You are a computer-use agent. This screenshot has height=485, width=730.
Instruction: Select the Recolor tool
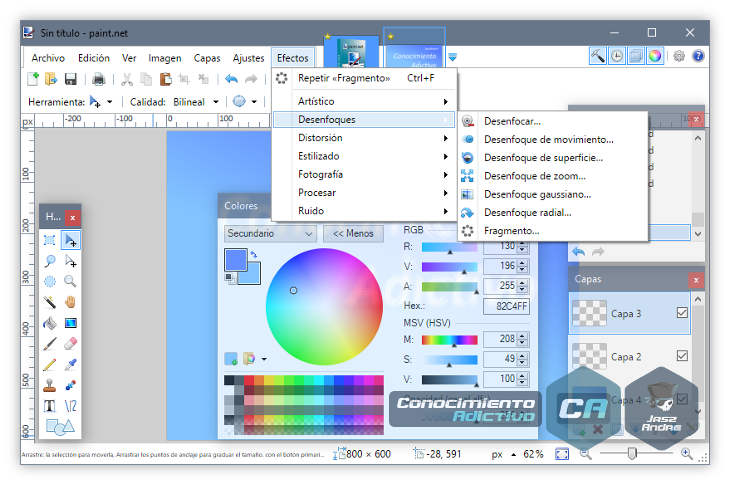(x=70, y=385)
